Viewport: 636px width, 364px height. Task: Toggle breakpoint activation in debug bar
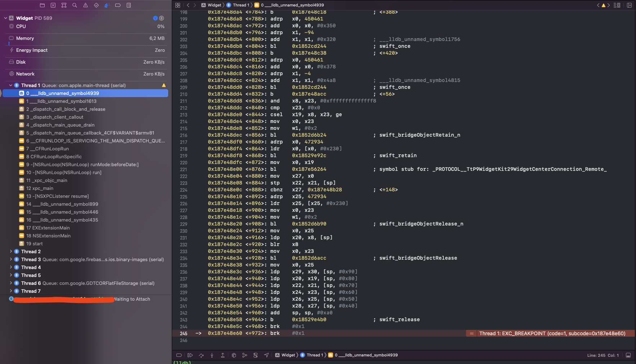click(x=179, y=355)
